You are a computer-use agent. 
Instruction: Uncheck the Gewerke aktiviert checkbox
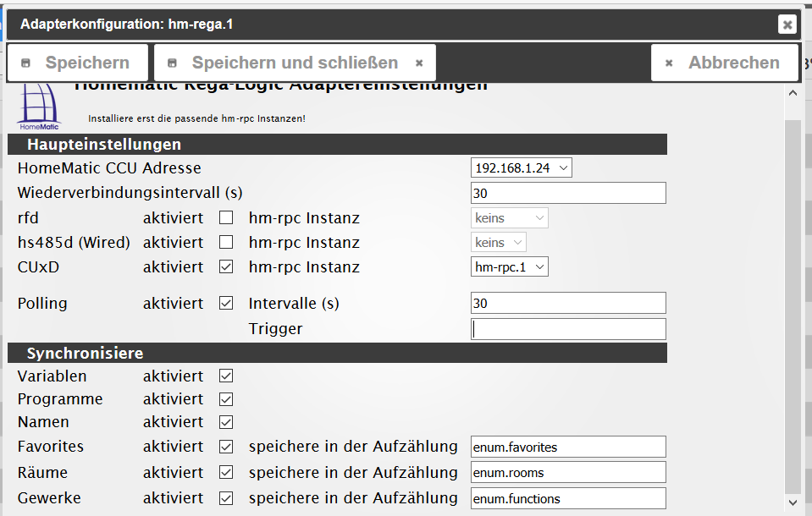(x=226, y=498)
